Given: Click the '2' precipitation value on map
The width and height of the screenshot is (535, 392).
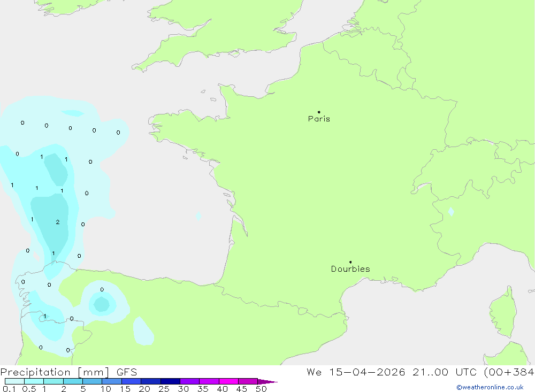Looking at the screenshot, I should point(58,222).
